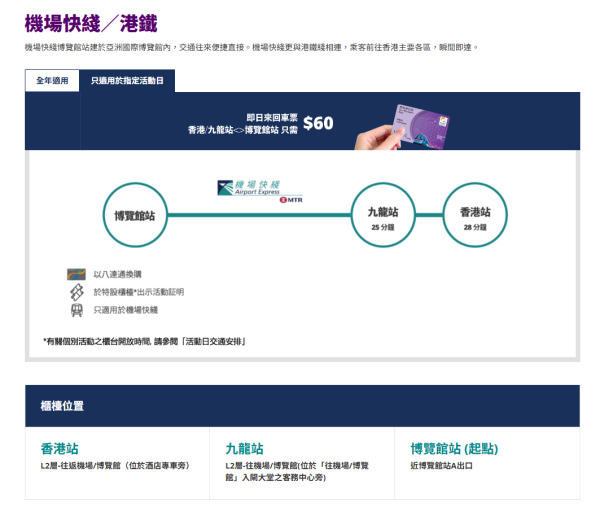Open the 活動日交通安排 link in footnote
Screen dimensions: 600x516
(x=214, y=341)
